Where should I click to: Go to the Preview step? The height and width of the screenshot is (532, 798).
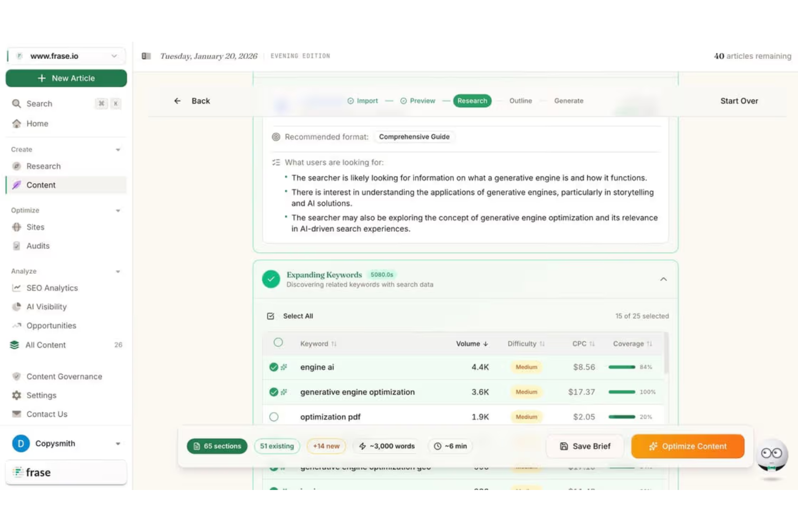point(422,101)
